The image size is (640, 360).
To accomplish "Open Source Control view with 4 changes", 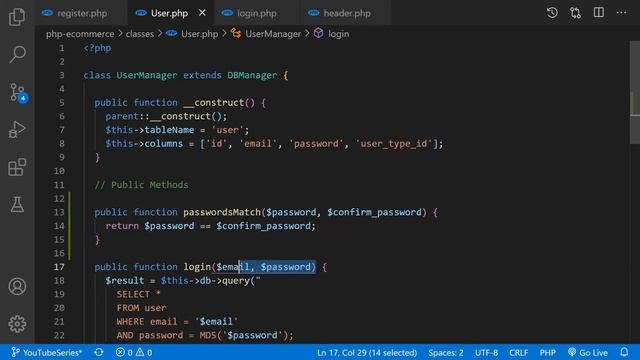I will coord(18,93).
